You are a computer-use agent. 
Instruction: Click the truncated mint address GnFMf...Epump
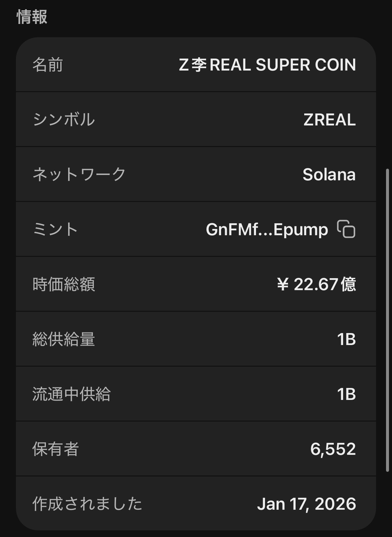267,229
